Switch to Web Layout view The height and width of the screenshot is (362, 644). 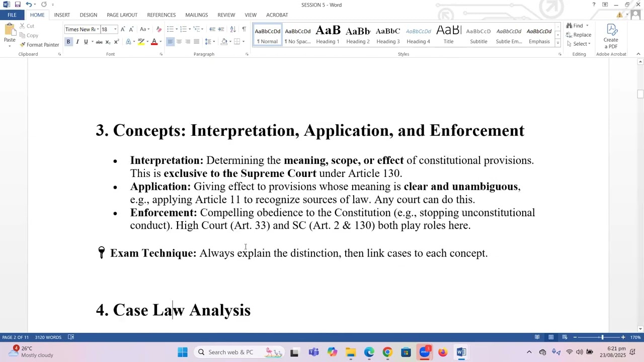coord(565,337)
